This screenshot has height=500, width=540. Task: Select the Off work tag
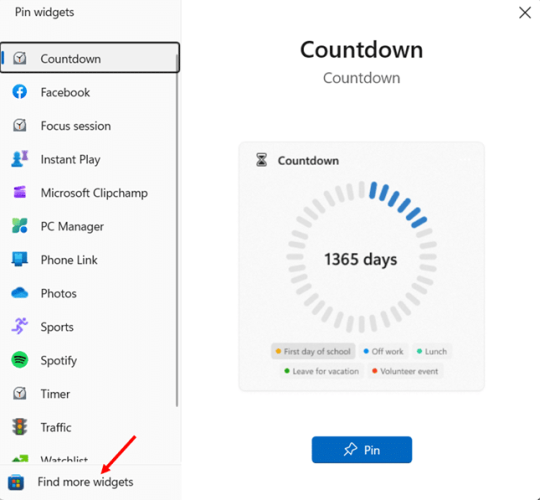pyautogui.click(x=384, y=351)
